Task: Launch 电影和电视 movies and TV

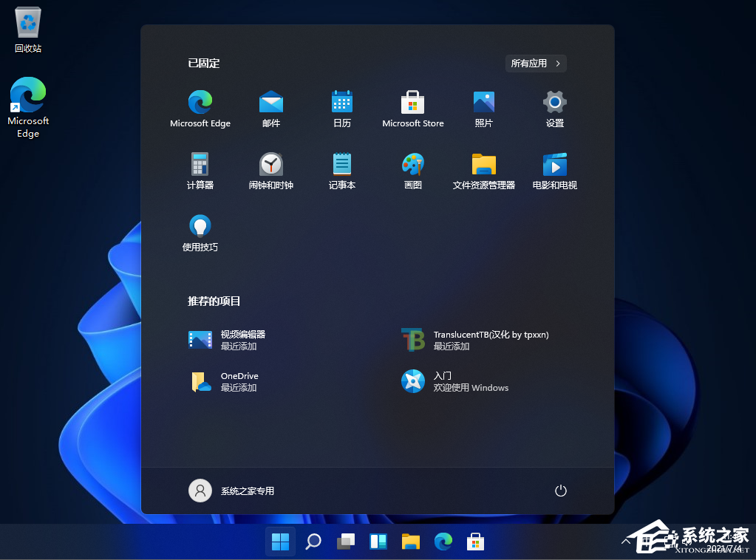Action: click(x=554, y=170)
